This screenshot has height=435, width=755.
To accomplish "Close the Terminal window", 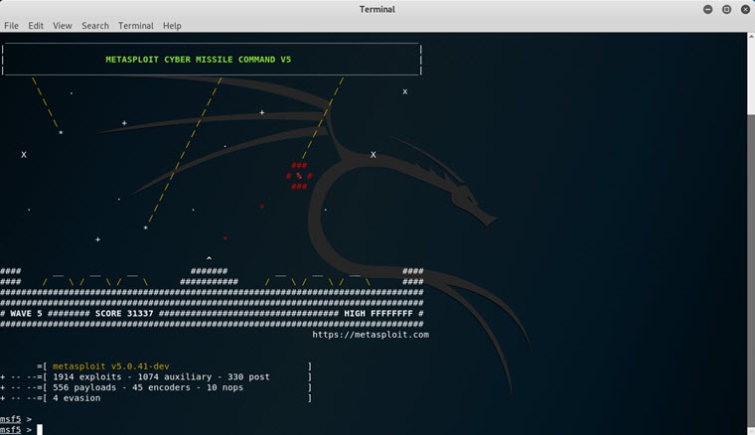I will tap(745, 9).
